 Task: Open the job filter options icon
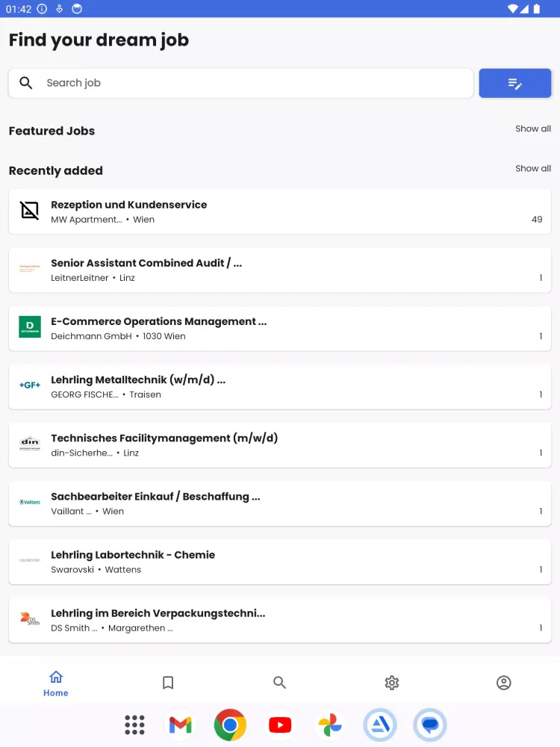(x=514, y=83)
